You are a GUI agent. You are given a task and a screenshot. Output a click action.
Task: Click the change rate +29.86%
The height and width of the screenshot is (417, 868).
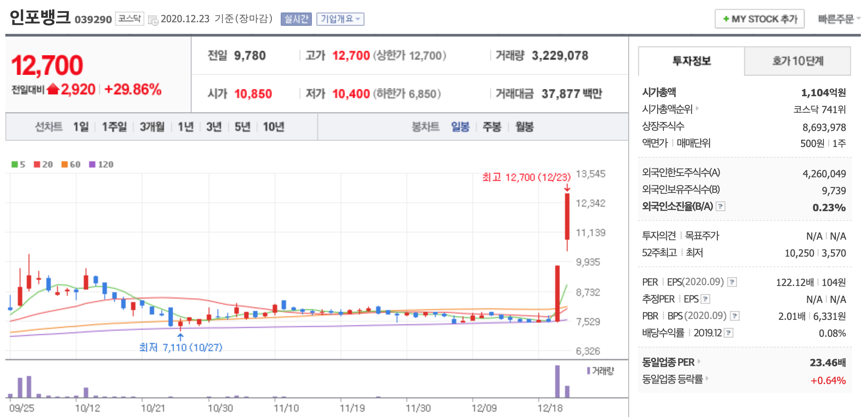pyautogui.click(x=133, y=90)
